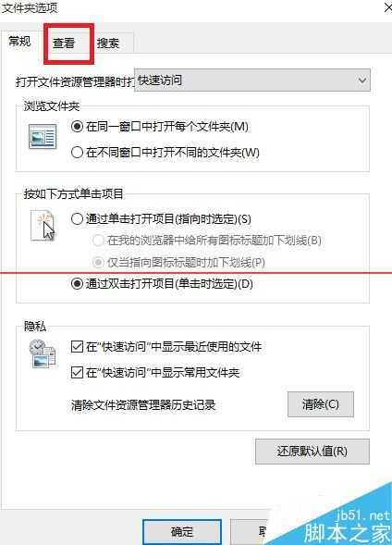Screen dimensions: 392x545
Task: Click the partially hidden 取消 button
Action: click(251, 532)
